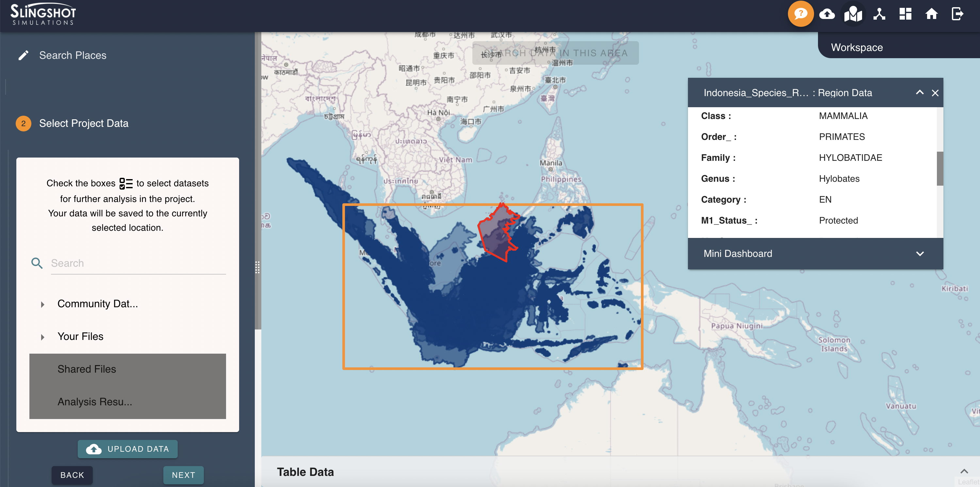Screen dimensions: 980x487
Task: Click the sidebar divider drag handle
Action: click(x=257, y=267)
